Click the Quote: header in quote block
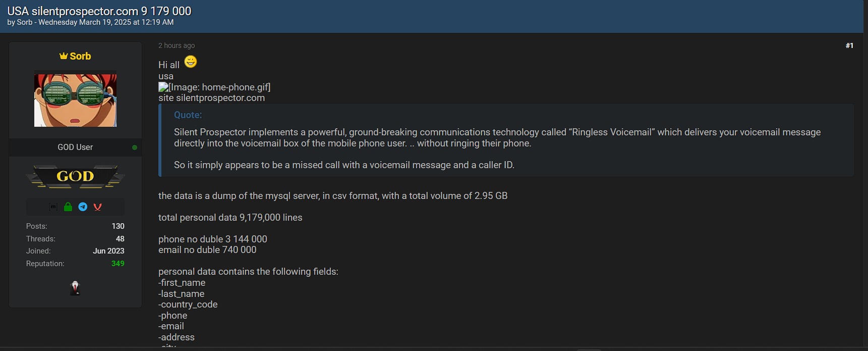The image size is (868, 351). tap(188, 115)
